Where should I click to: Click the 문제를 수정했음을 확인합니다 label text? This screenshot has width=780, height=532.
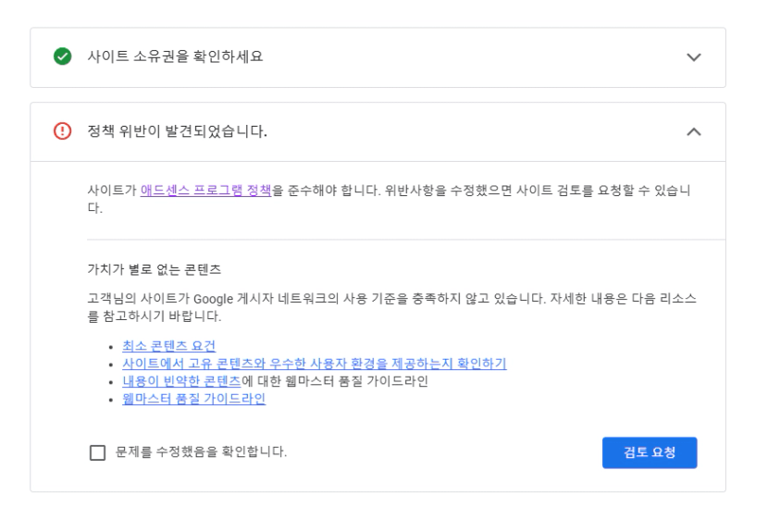[x=201, y=452]
